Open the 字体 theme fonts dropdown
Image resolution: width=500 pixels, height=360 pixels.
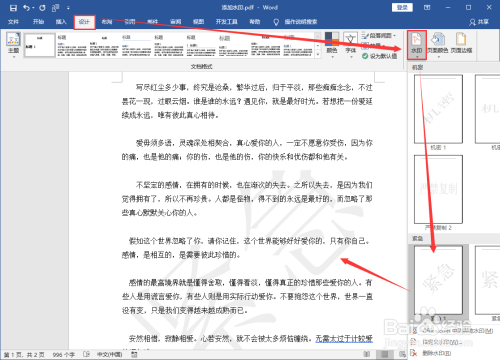point(350,45)
